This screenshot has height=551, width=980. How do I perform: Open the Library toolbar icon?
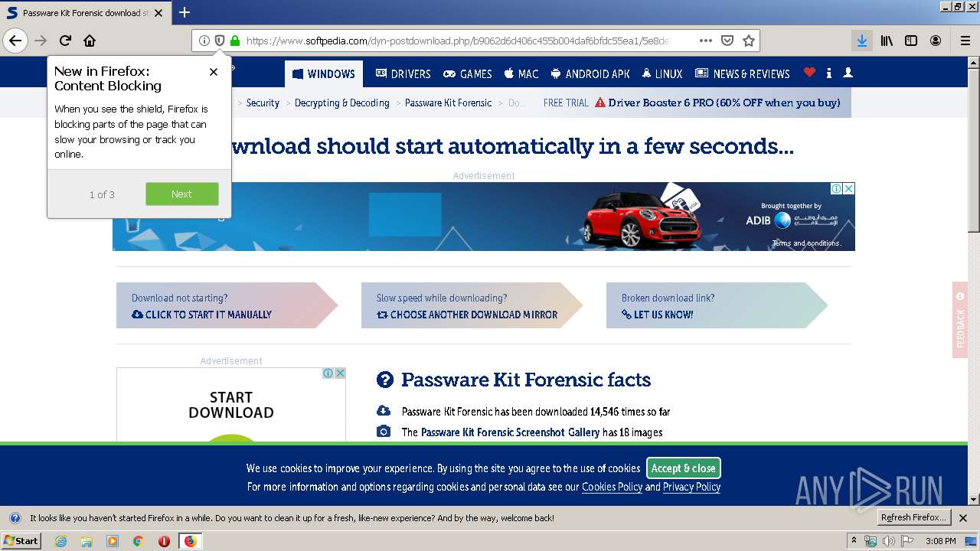tap(887, 41)
